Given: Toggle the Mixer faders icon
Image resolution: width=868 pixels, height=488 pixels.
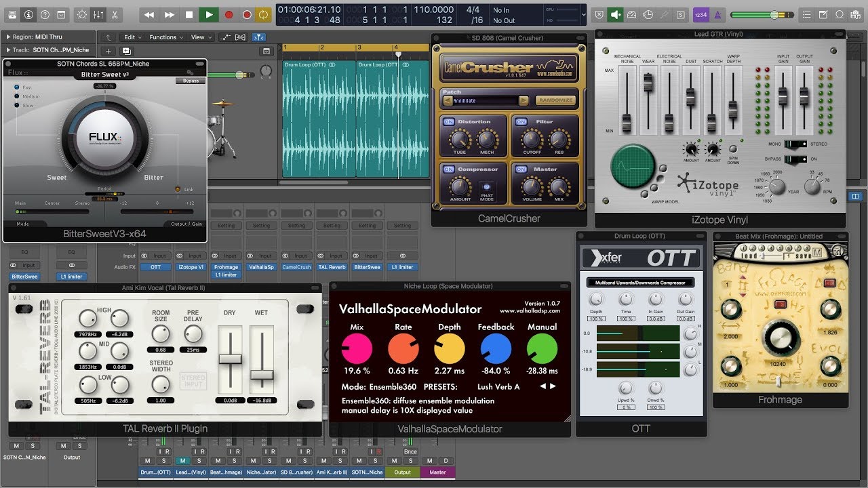Looking at the screenshot, I should (x=98, y=14).
